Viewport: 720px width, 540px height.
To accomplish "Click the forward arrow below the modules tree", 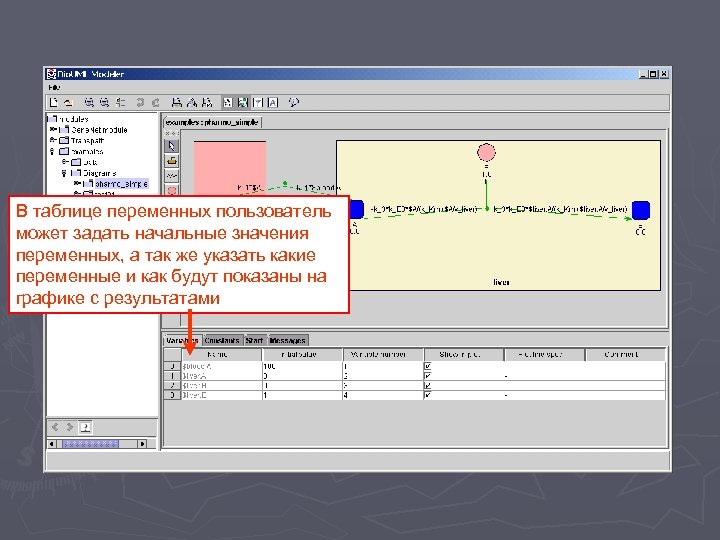I will (70, 427).
